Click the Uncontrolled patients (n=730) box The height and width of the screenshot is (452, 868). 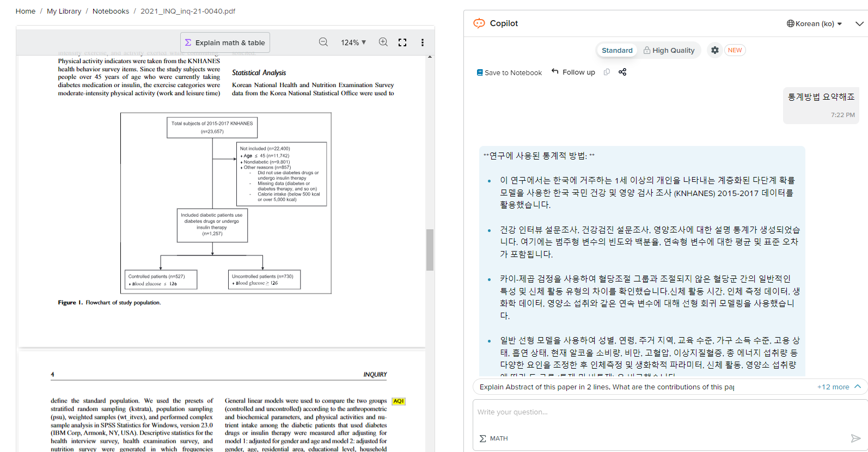coord(264,279)
